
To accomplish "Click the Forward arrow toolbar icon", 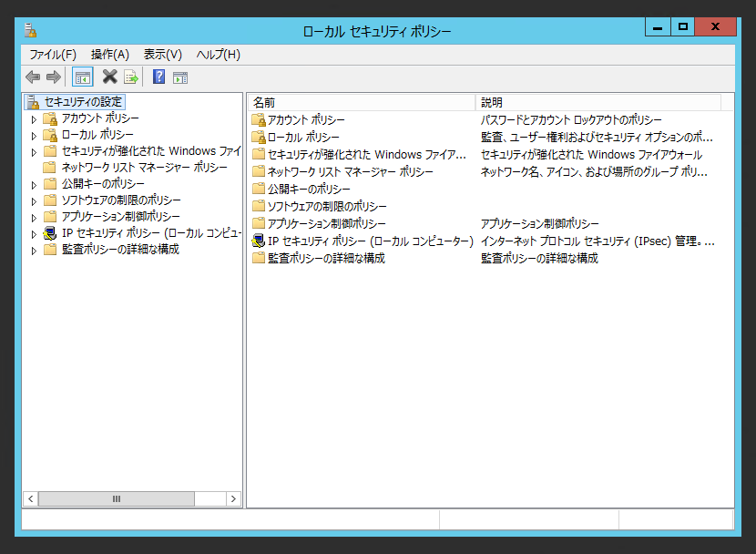I will pyautogui.click(x=54, y=77).
